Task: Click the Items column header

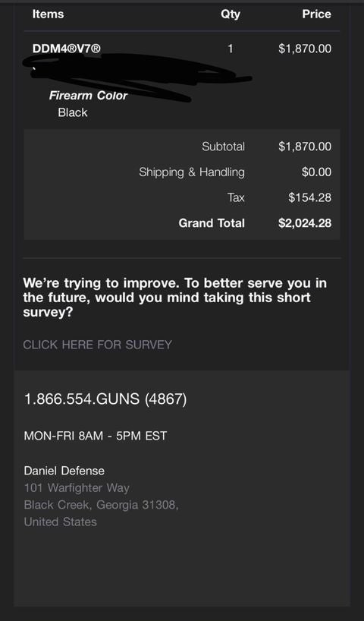Action: [x=48, y=14]
